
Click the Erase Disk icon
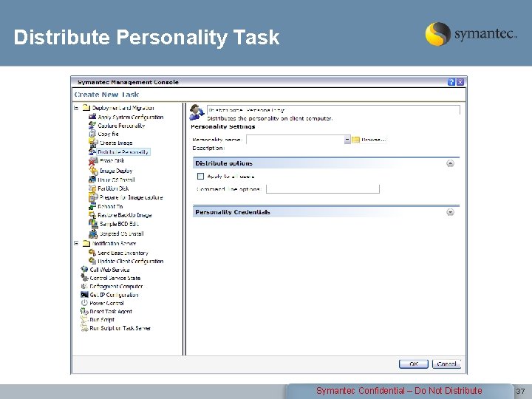coord(93,161)
